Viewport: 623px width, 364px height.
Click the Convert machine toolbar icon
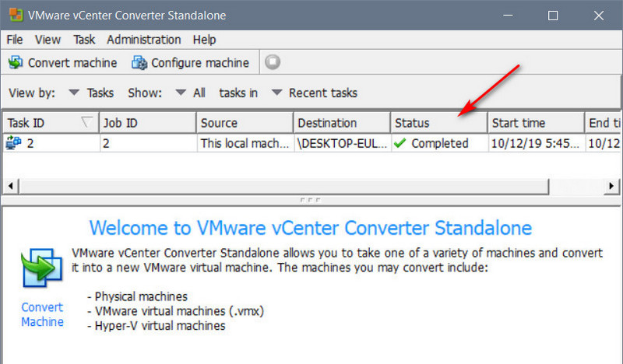(x=15, y=63)
